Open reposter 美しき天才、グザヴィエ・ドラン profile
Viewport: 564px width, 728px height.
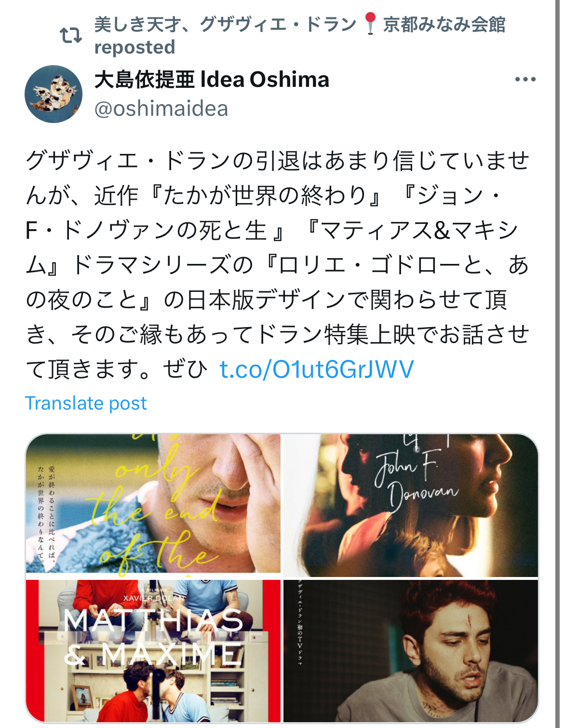click(299, 24)
